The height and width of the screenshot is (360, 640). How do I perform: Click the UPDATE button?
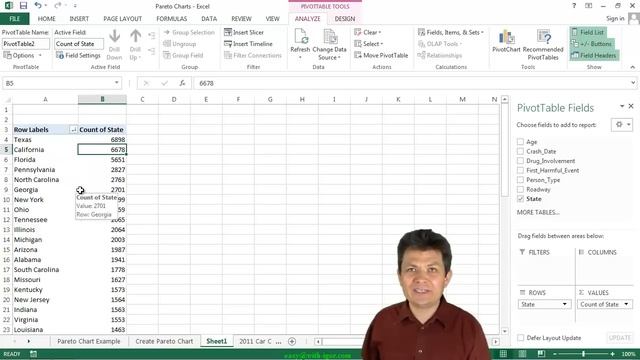tap(620, 338)
